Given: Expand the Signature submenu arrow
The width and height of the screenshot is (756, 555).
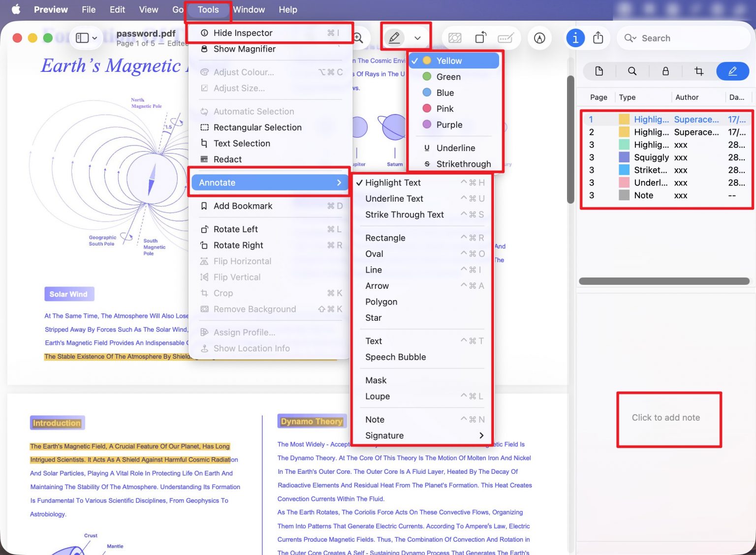Looking at the screenshot, I should (x=481, y=435).
